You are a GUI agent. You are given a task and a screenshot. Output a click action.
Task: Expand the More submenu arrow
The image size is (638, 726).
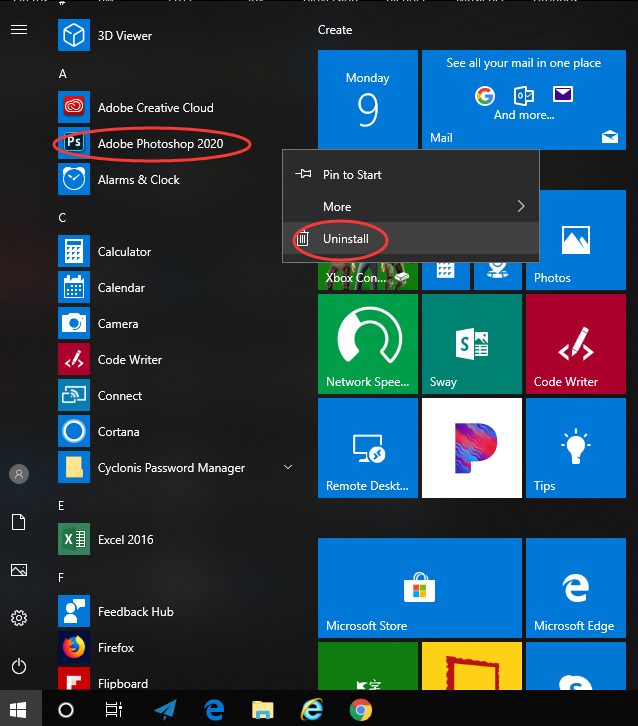[x=521, y=206]
